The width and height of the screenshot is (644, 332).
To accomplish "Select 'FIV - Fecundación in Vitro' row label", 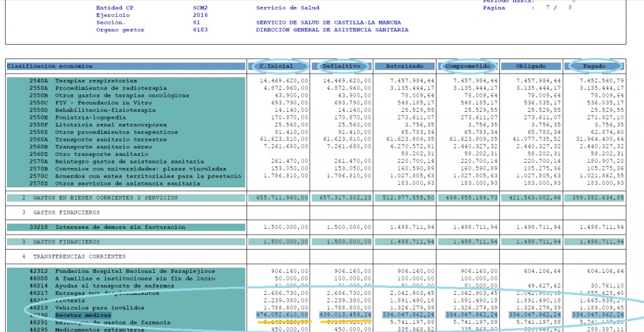I will coord(104,102).
